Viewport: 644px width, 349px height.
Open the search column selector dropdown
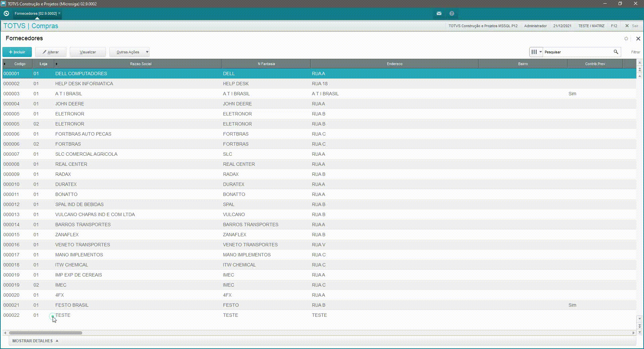536,52
